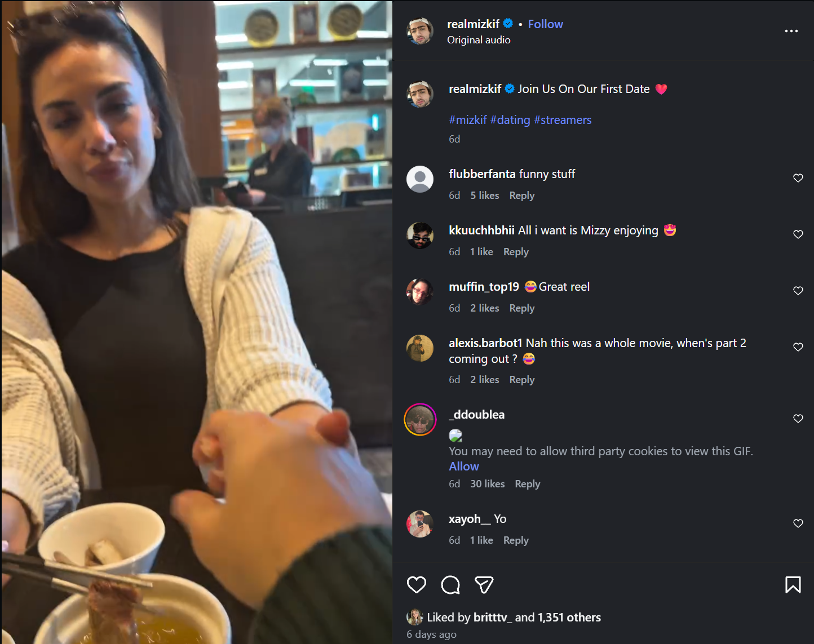The width and height of the screenshot is (814, 644).
Task: Follow realmizkif
Action: point(545,24)
